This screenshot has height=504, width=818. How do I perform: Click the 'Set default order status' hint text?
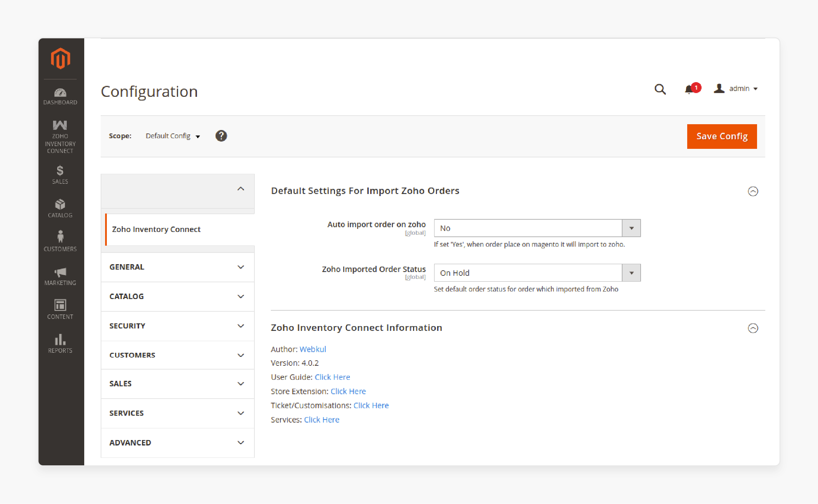[x=526, y=289]
